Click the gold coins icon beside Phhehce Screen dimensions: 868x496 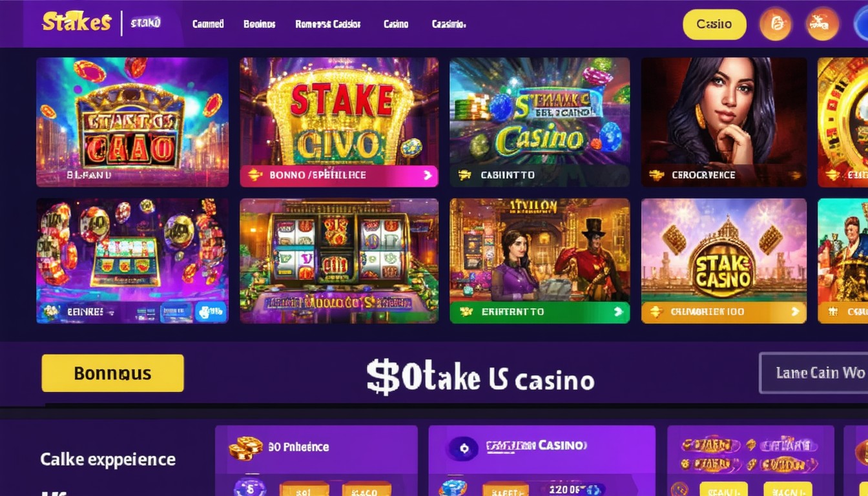245,447
